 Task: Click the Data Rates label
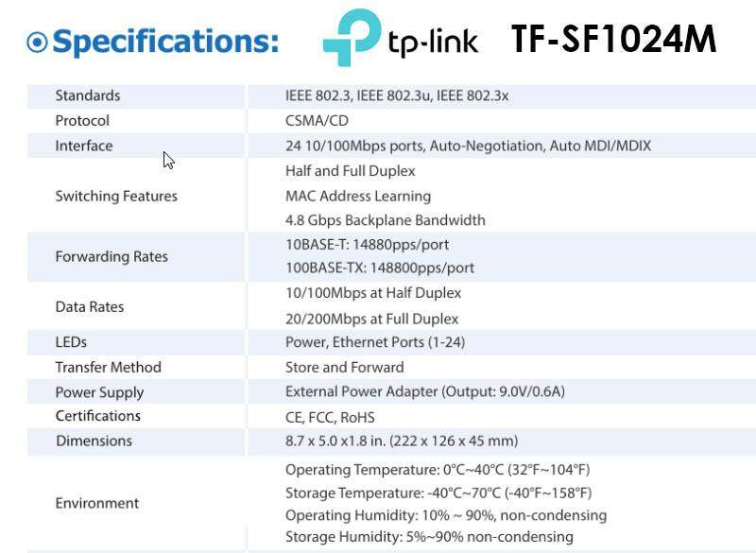pos(90,306)
